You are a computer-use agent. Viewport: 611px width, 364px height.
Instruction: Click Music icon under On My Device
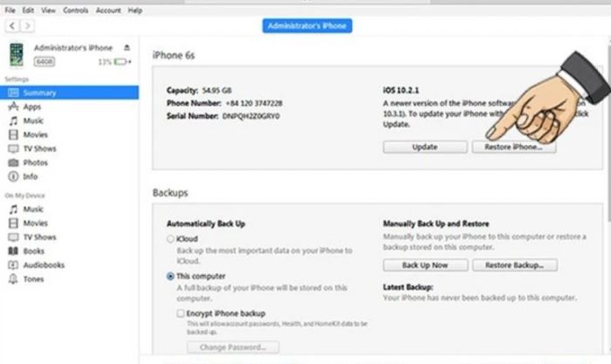click(x=13, y=209)
